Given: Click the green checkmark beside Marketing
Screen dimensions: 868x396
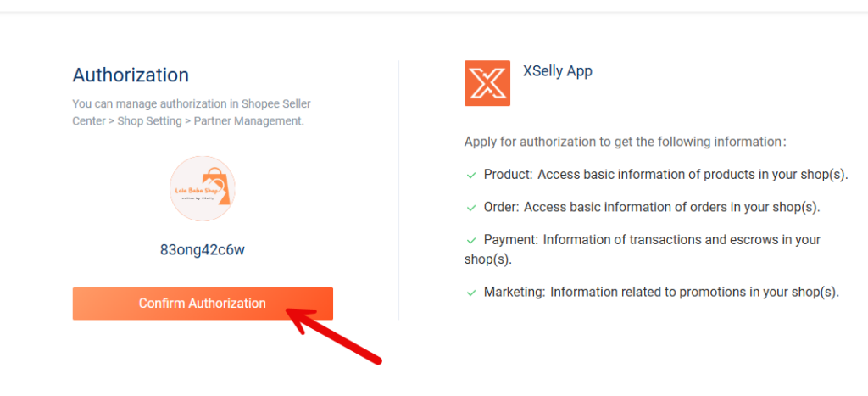Looking at the screenshot, I should [471, 293].
